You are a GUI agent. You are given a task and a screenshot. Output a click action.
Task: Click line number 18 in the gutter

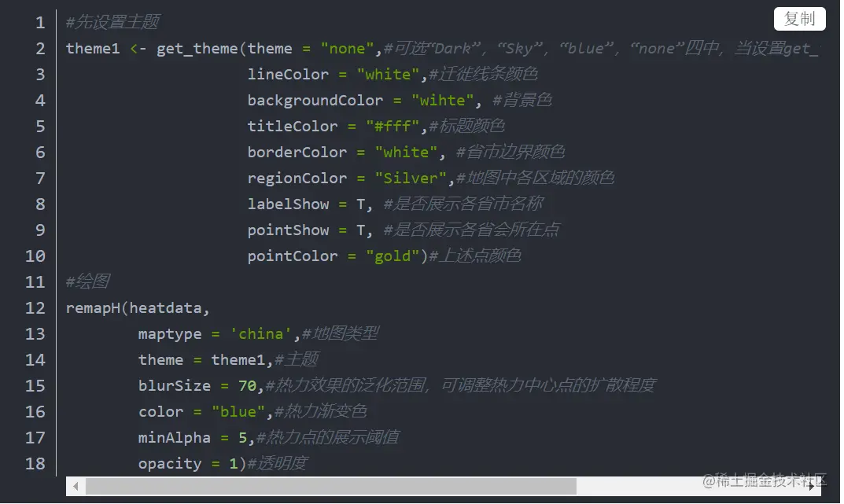(x=36, y=463)
